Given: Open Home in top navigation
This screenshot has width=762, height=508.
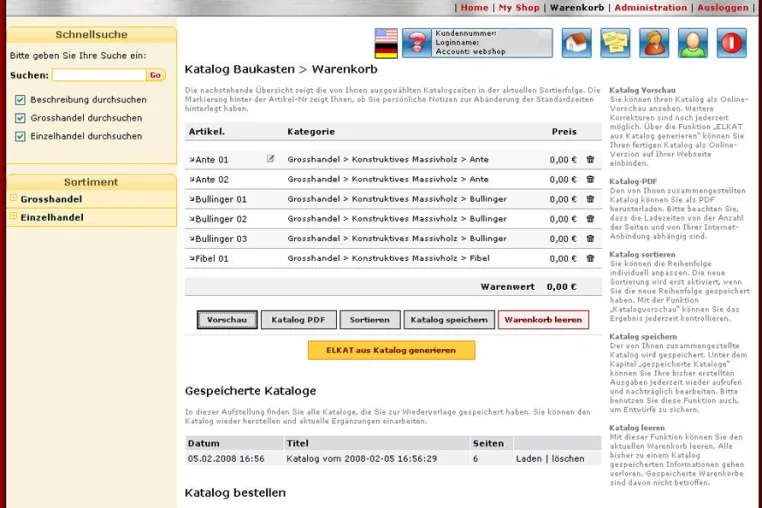Looking at the screenshot, I should pyautogui.click(x=474, y=8).
